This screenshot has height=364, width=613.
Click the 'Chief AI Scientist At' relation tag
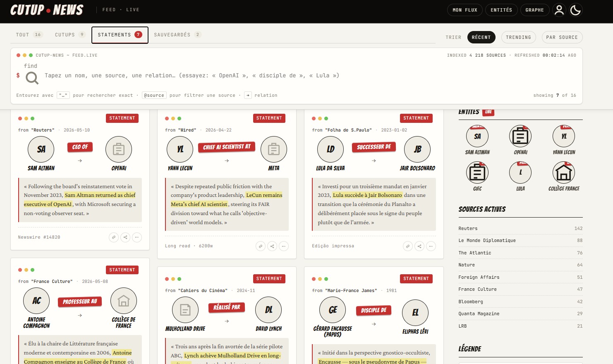227,147
